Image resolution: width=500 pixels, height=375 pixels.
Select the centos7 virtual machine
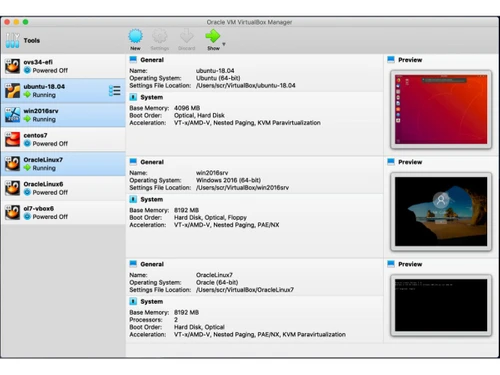(63, 139)
